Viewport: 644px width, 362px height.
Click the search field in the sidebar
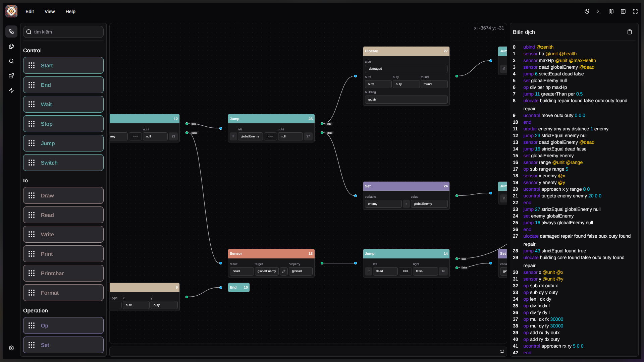[x=63, y=32]
